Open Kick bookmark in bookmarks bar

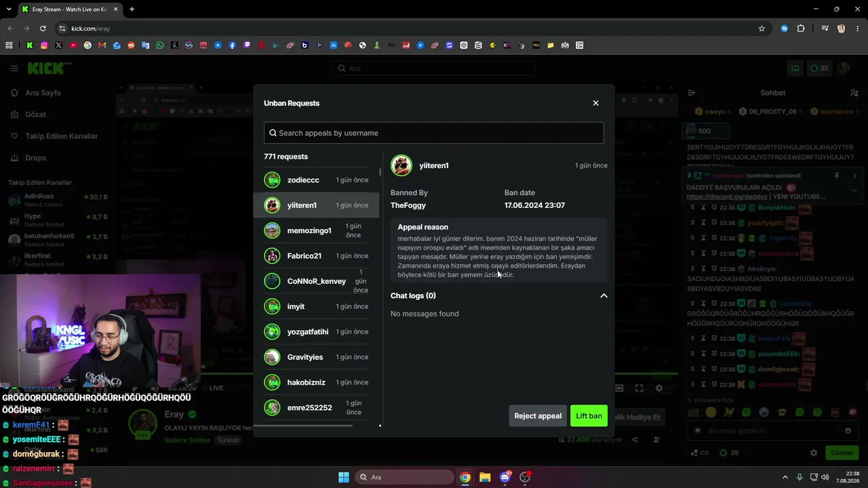(x=30, y=45)
